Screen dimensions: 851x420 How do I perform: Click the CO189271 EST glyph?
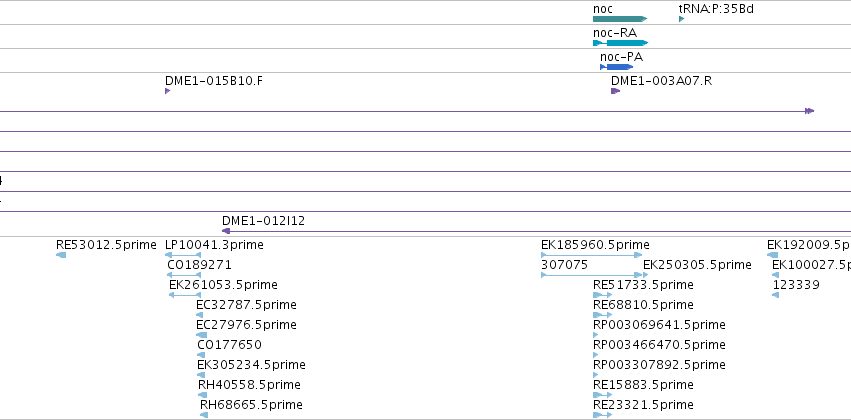pos(184,275)
